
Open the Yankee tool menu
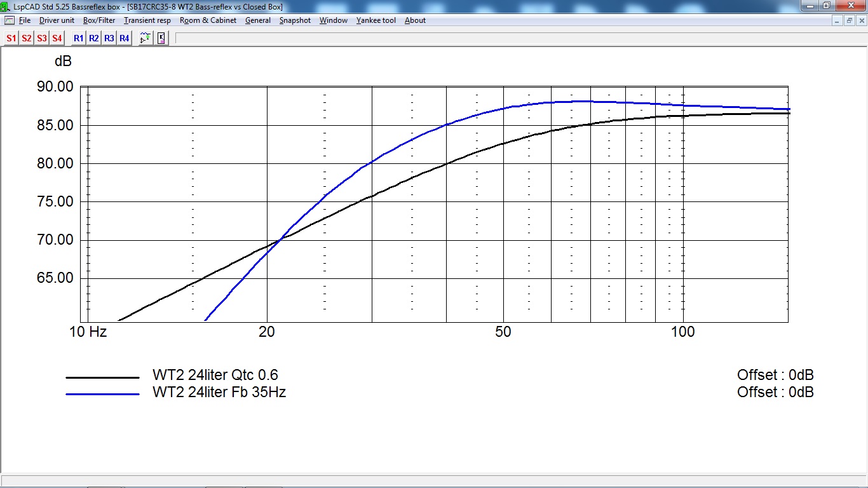tap(376, 20)
